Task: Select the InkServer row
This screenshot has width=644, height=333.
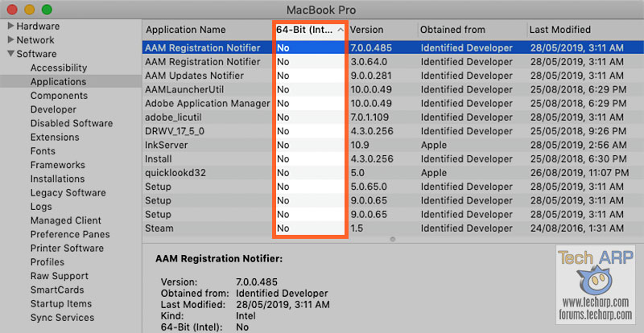Action: tap(167, 146)
